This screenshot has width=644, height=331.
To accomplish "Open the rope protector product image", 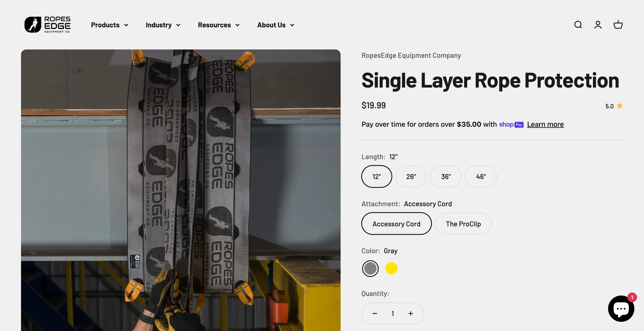I will pos(180,190).
